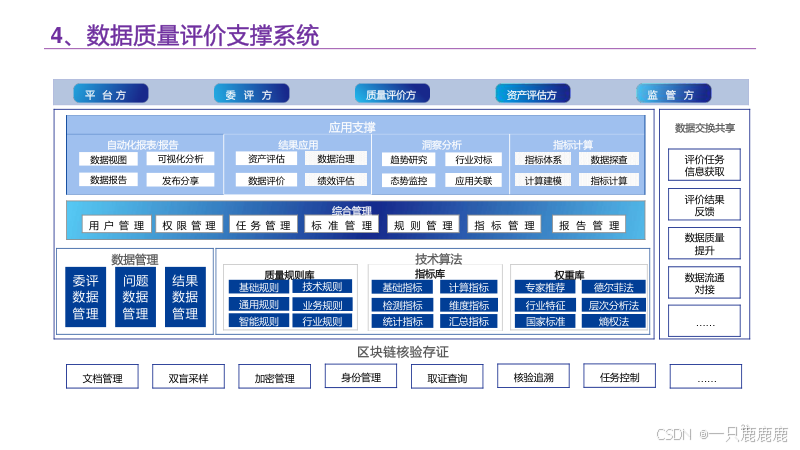Image resolution: width=800 pixels, height=450 pixels.
Task: Click the 行业特征 cell
Action: pos(545,305)
